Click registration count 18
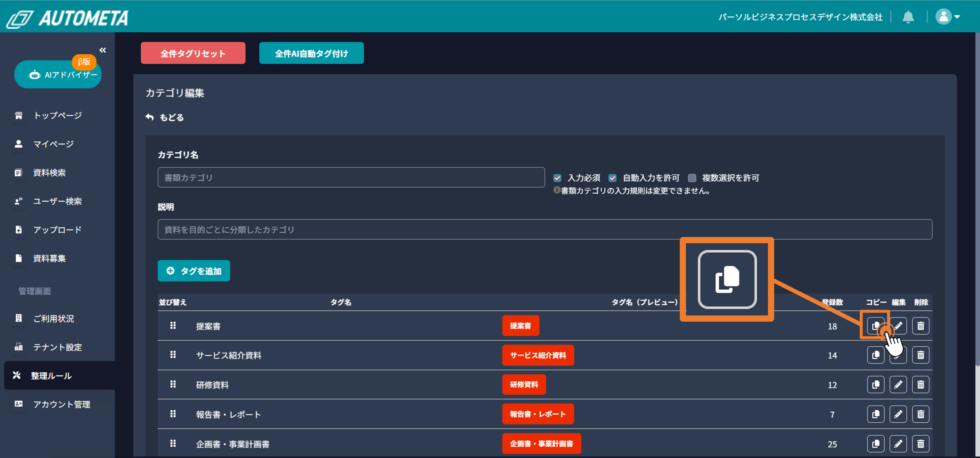Screen dimensions: 980x458 (832, 326)
